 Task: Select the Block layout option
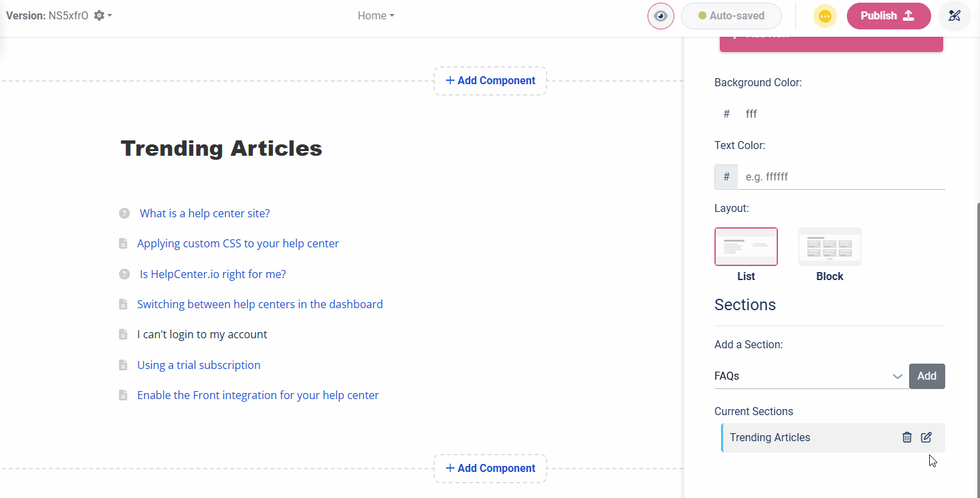click(x=829, y=247)
